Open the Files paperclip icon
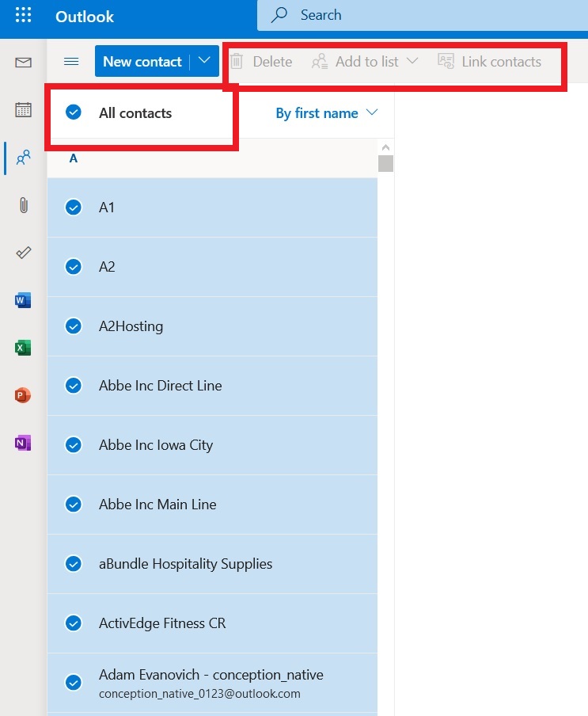 (24, 205)
